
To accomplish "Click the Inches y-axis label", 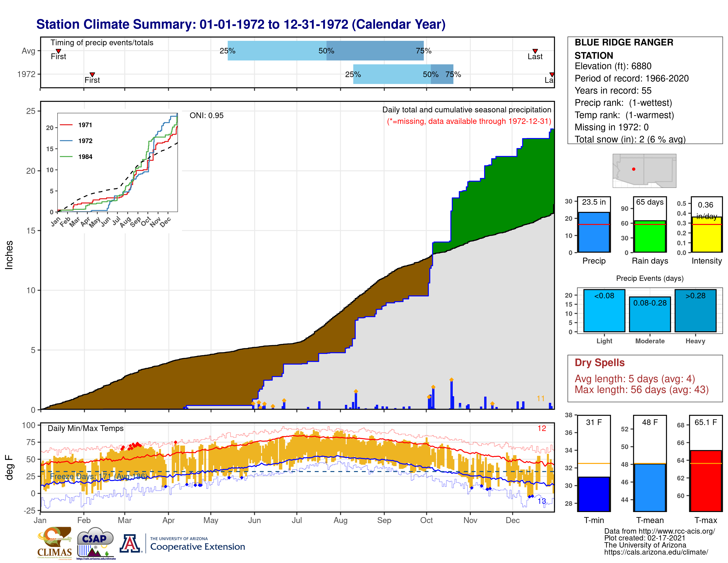I will (x=9, y=255).
